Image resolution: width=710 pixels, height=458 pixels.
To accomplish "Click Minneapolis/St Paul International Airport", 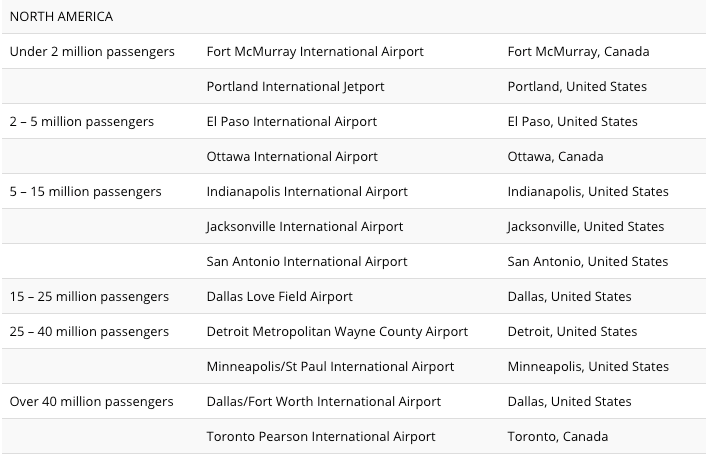I will click(330, 366).
